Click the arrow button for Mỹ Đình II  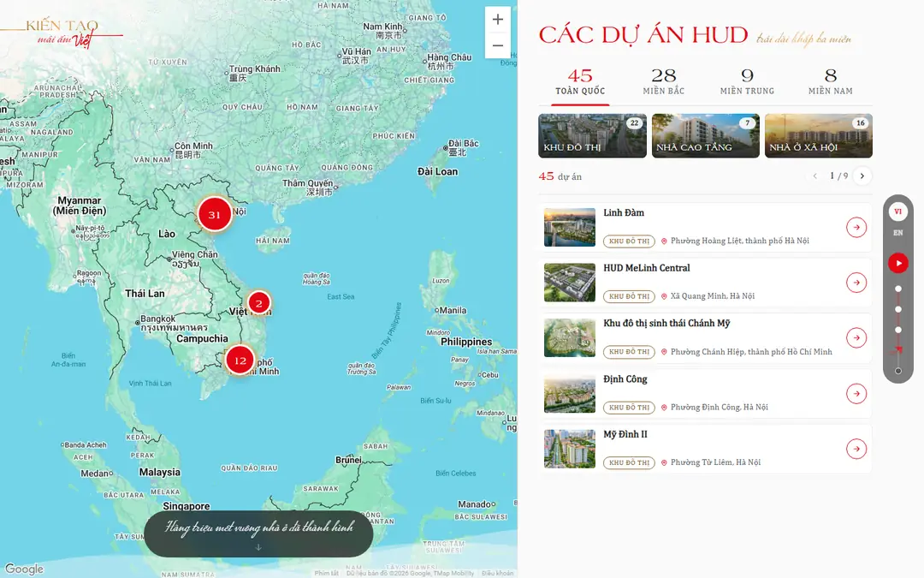[856, 449]
